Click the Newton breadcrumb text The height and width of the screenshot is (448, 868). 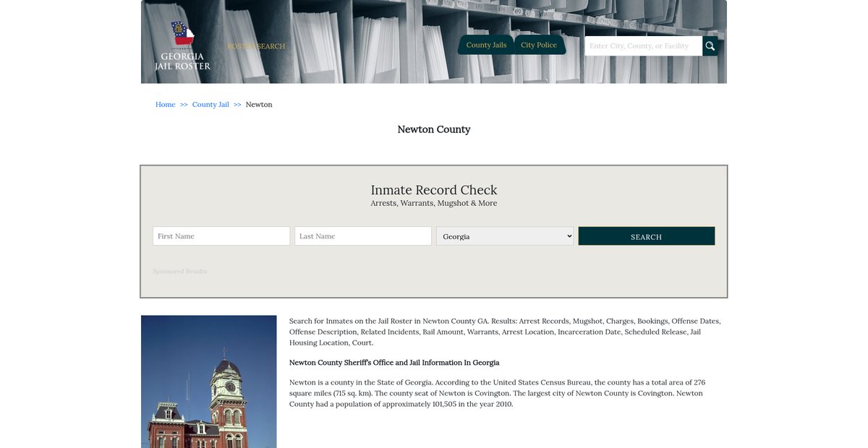coord(259,105)
